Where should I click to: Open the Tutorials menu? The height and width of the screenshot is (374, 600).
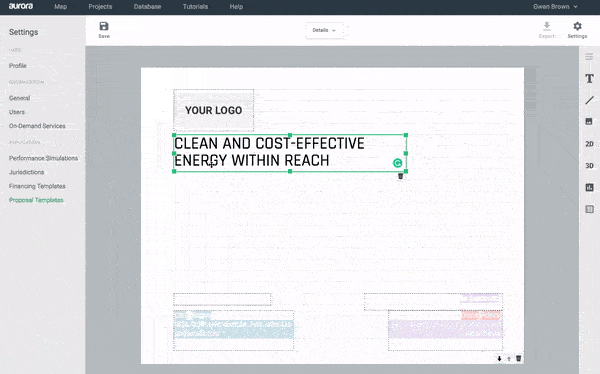point(196,7)
